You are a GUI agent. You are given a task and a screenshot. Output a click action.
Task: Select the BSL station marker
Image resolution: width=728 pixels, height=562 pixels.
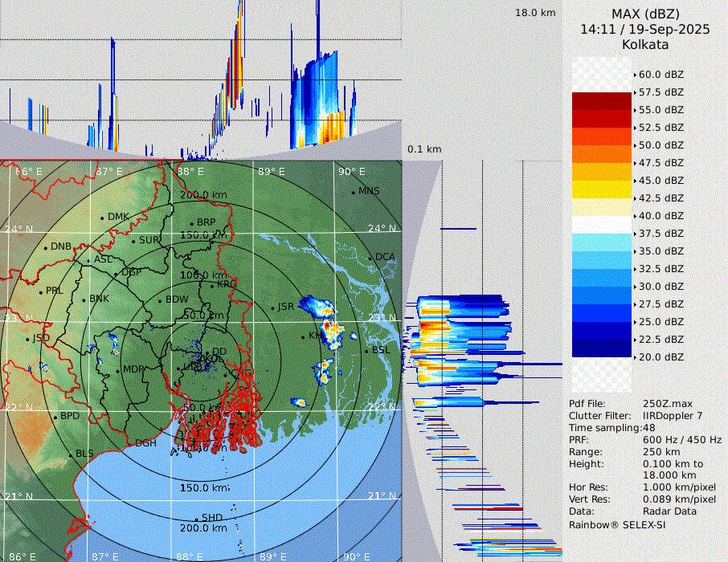pyautogui.click(x=366, y=351)
